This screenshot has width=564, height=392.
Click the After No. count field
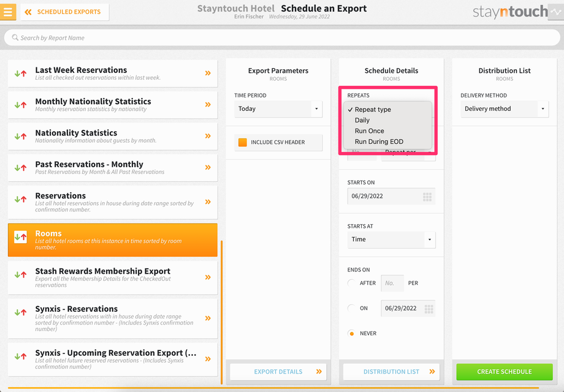(x=392, y=283)
